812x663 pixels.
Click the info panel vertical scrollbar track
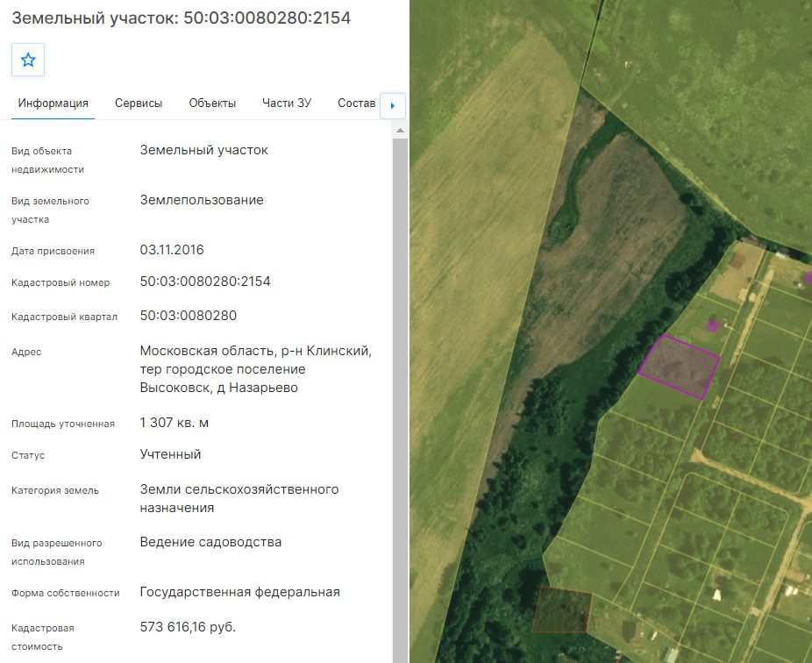pos(400,400)
